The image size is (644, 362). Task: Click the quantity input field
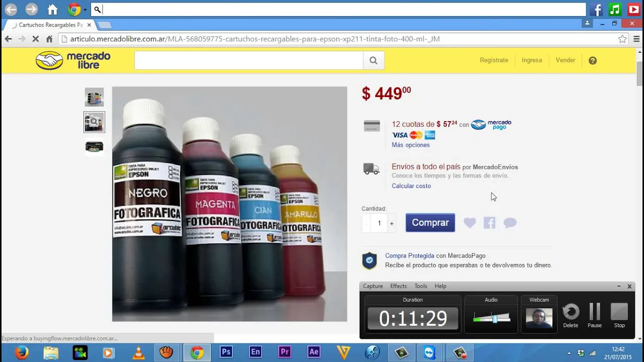click(x=379, y=223)
